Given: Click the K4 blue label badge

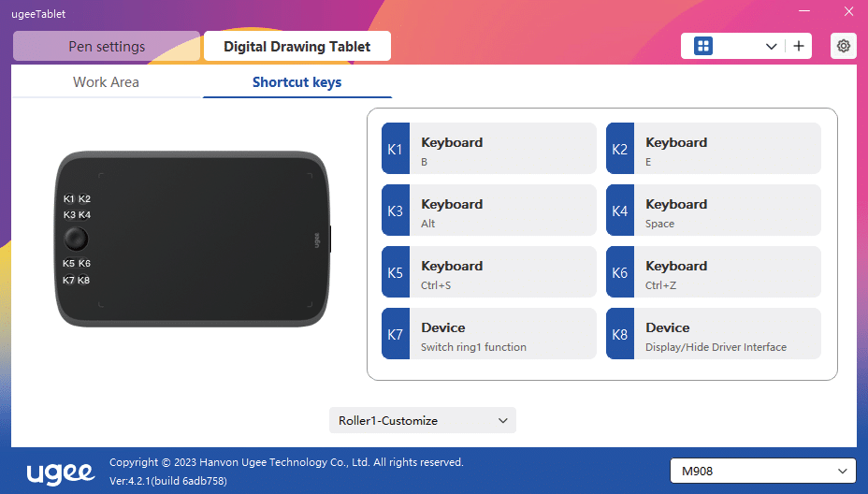Looking at the screenshot, I should coord(620,211).
